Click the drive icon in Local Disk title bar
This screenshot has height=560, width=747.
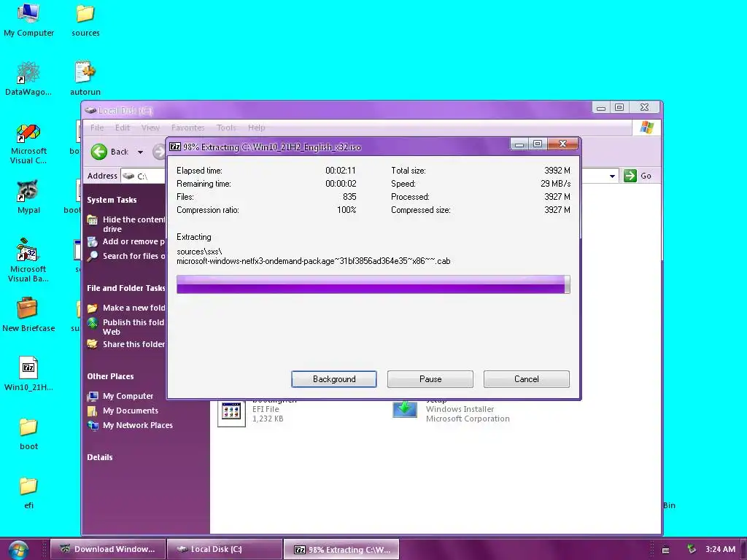(x=90, y=111)
